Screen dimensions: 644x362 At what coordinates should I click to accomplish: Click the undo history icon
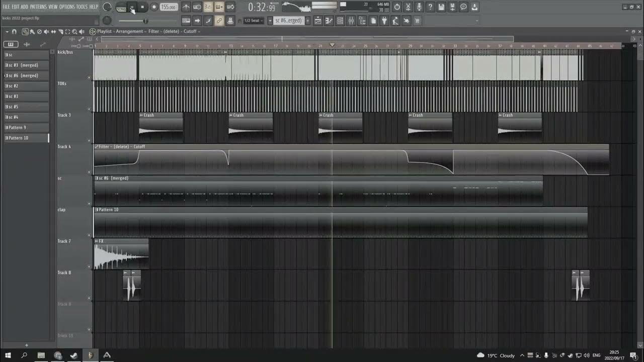pyautogui.click(x=397, y=7)
